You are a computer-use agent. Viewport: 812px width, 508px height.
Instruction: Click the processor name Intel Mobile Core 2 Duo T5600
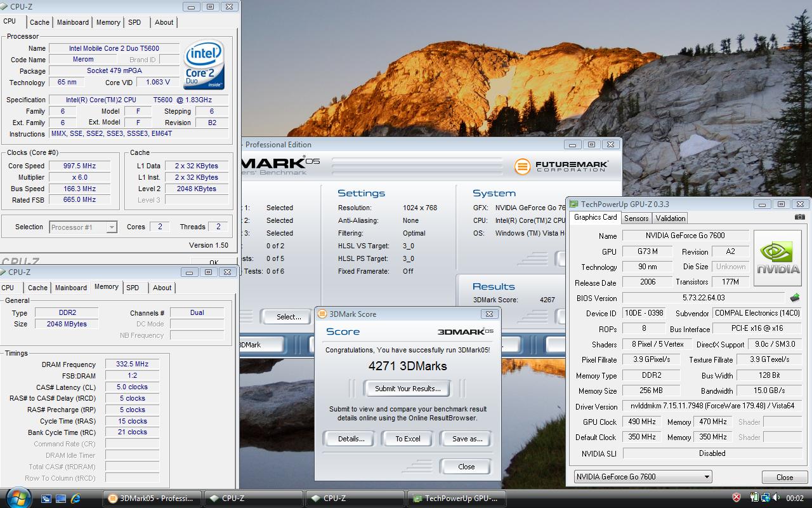114,48
